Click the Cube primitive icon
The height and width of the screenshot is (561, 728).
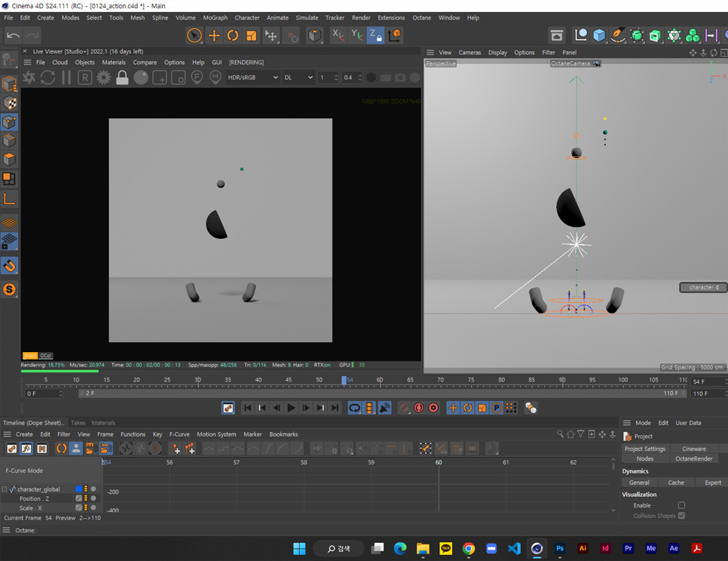coord(599,35)
